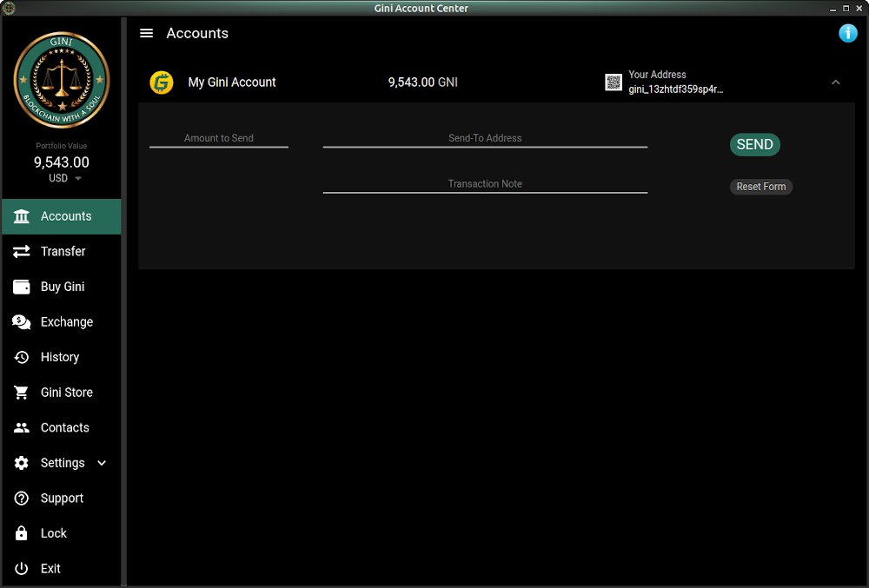Viewport: 869px width, 588px height.
Task: Click the Gini coin icon on My Gini Account
Action: [x=162, y=83]
